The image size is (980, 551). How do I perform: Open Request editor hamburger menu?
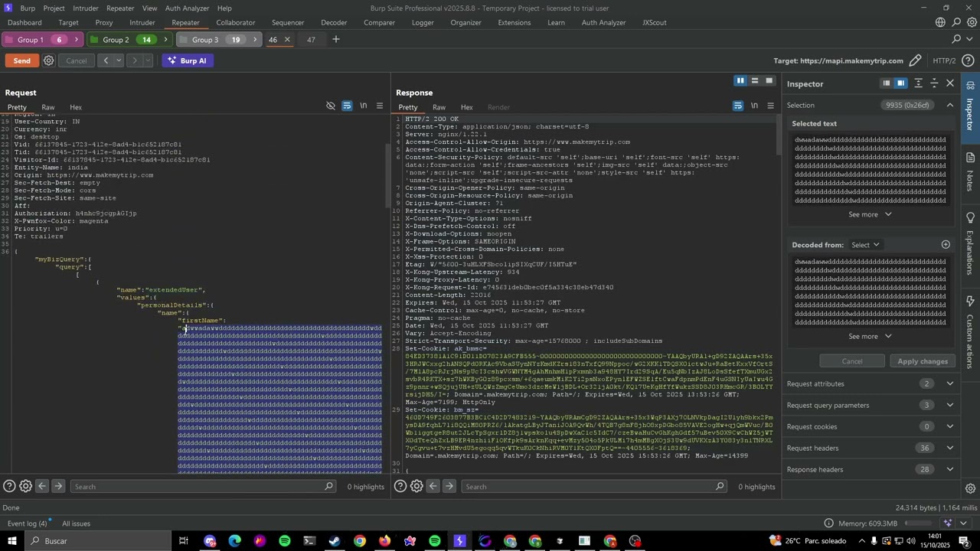[x=380, y=106]
